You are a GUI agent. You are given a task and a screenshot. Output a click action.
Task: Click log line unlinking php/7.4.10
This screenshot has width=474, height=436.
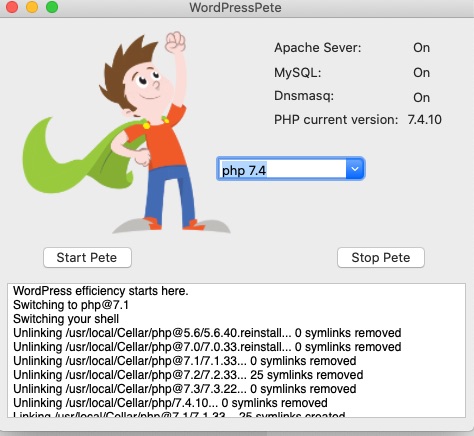point(170,403)
